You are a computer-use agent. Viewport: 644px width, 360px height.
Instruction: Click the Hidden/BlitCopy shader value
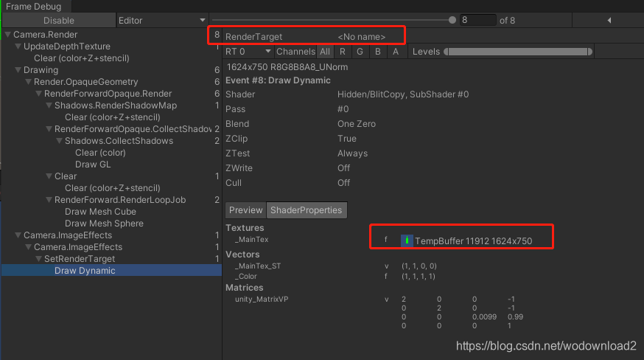[403, 94]
